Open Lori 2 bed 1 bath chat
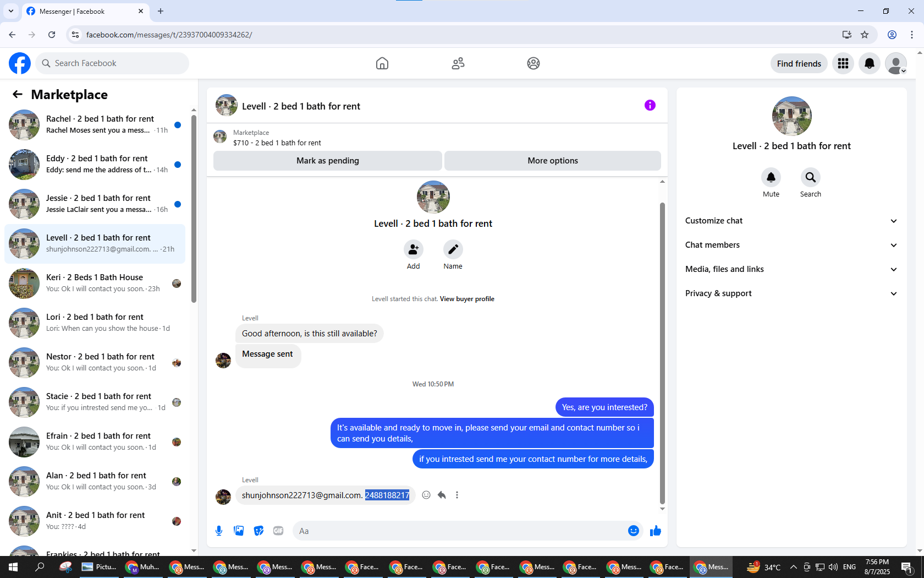 pos(95,323)
